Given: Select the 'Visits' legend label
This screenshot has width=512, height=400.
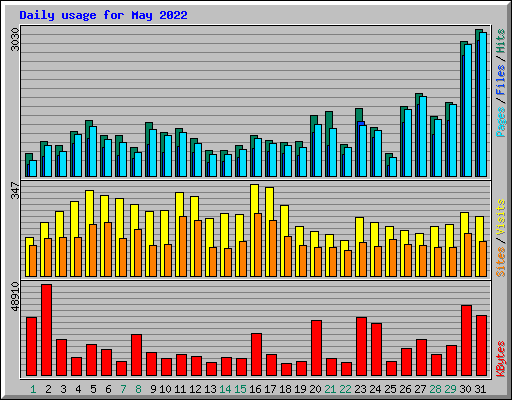Looking at the screenshot, I should 501,217.
